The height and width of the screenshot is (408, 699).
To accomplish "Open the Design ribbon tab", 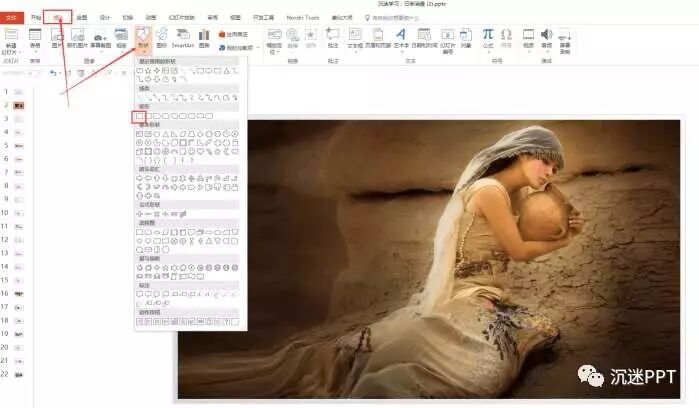I will pyautogui.click(x=105, y=17).
